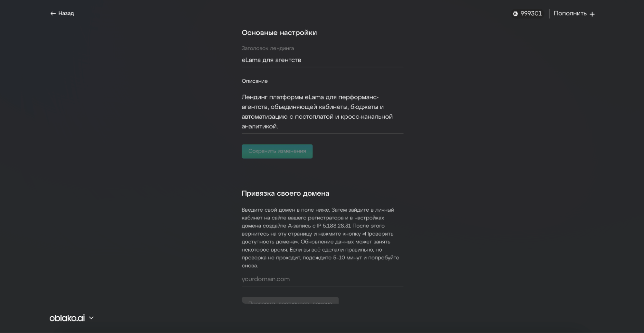Click the "Назад" link text
Viewport: 644px width, 333px height.
[66, 14]
